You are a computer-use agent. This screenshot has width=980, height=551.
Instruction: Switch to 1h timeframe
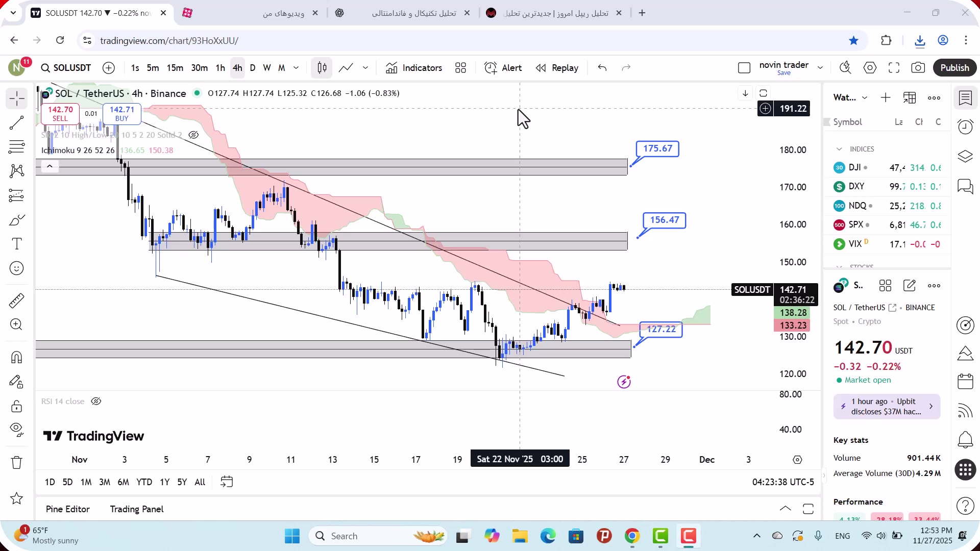(220, 68)
